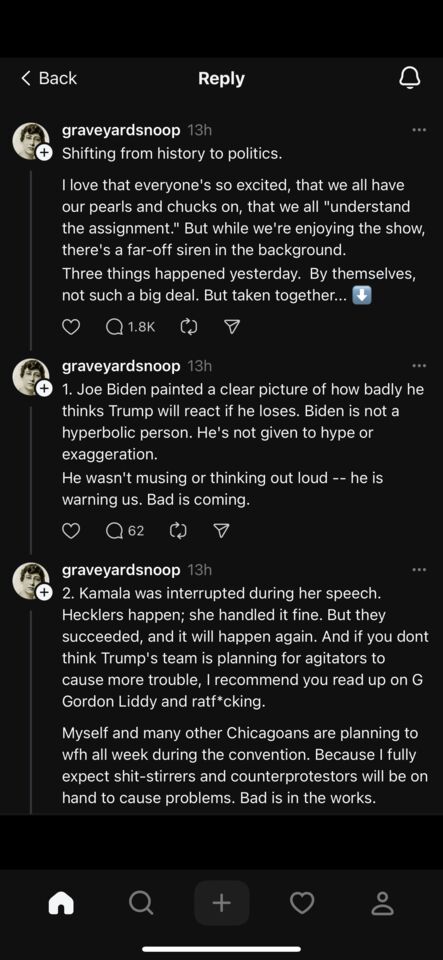443x960 pixels.
Task: Repost the first graveyardsnoop post
Action: [187, 328]
